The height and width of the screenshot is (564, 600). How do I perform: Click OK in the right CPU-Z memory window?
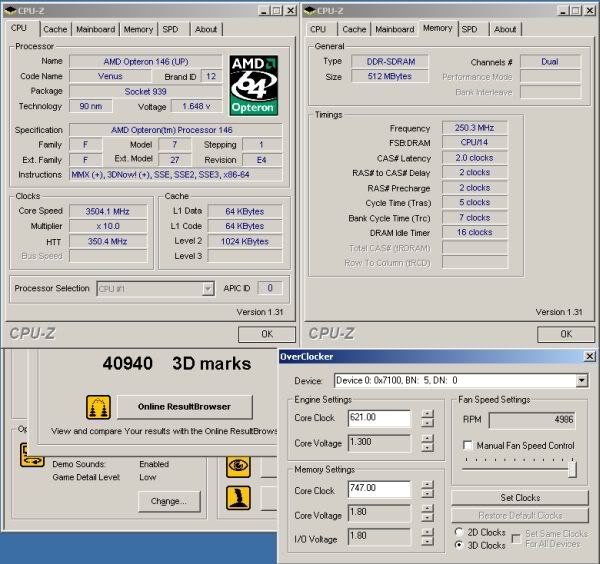pos(566,334)
